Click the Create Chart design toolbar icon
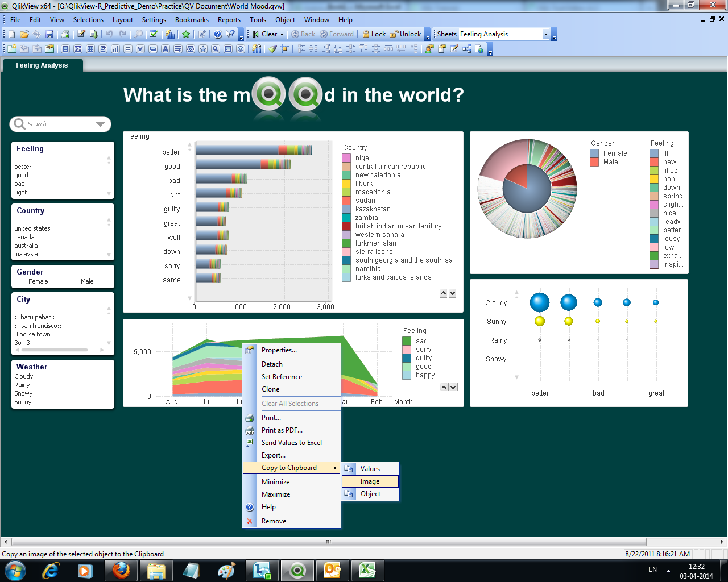Image resolution: width=728 pixels, height=582 pixels. (115, 49)
